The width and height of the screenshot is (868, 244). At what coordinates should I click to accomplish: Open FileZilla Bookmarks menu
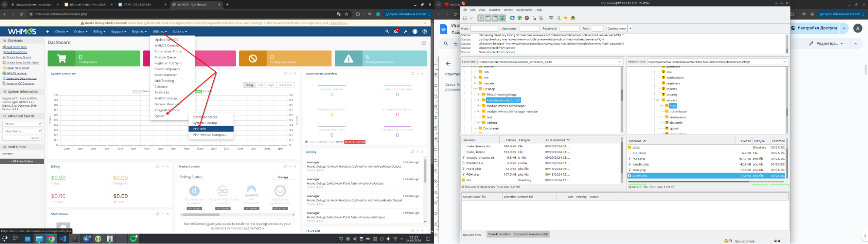point(524,10)
